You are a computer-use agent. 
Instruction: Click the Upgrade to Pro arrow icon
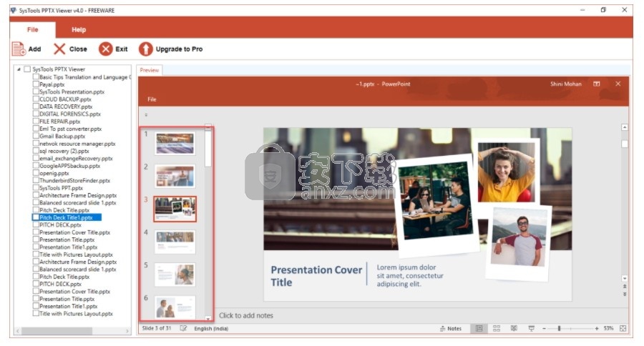145,49
